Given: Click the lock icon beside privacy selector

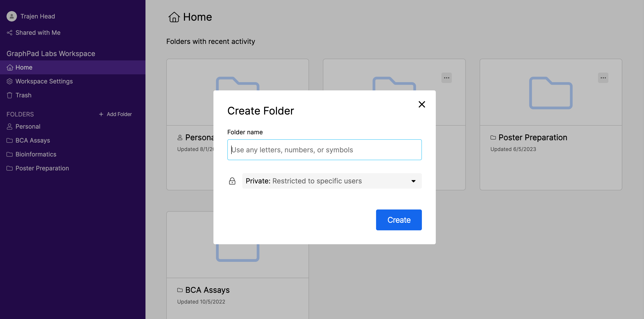Looking at the screenshot, I should [x=232, y=181].
